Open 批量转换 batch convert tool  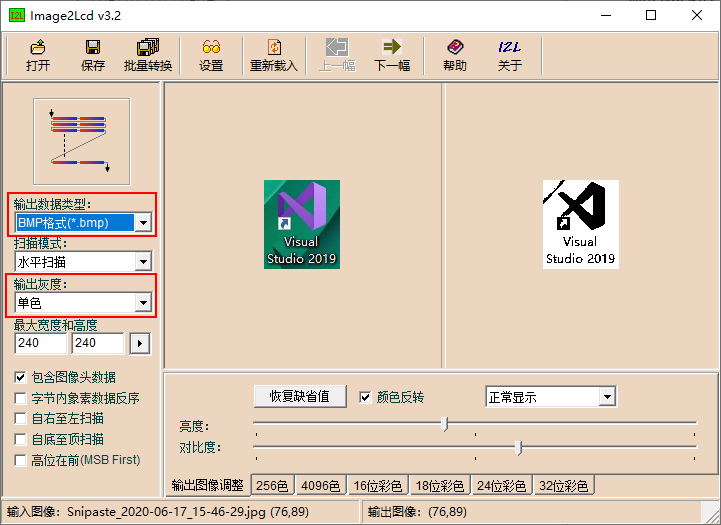coord(148,55)
